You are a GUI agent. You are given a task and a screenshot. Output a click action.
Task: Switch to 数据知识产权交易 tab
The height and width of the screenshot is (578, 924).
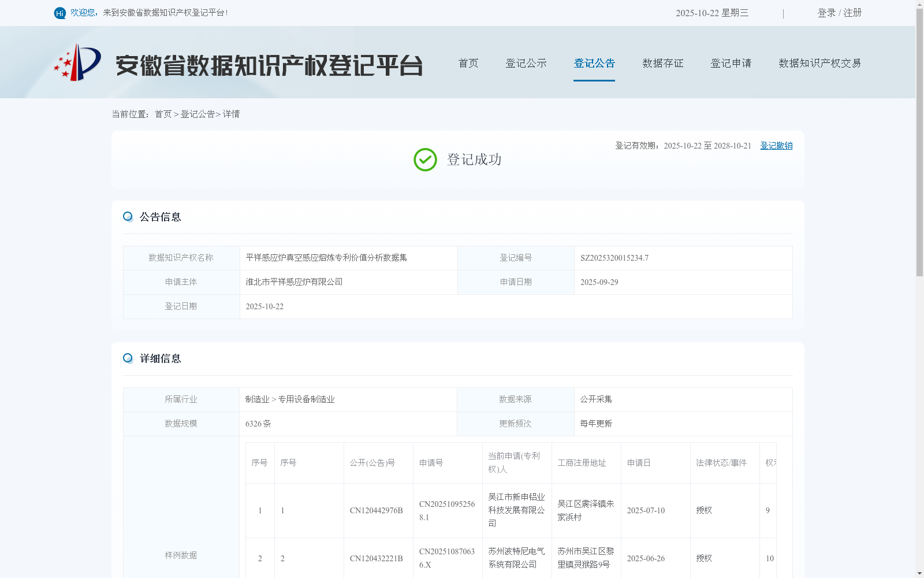click(820, 63)
